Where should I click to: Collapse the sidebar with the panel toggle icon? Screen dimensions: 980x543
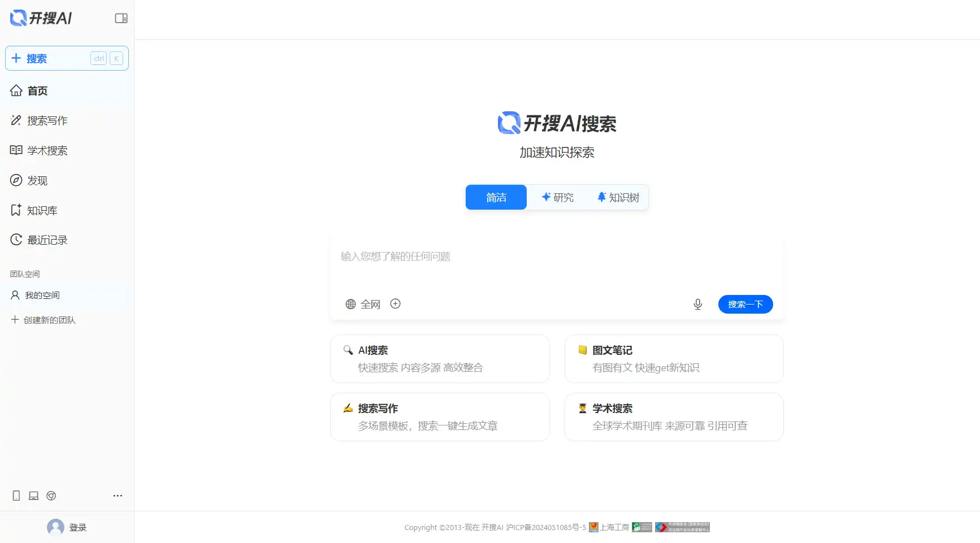(121, 18)
